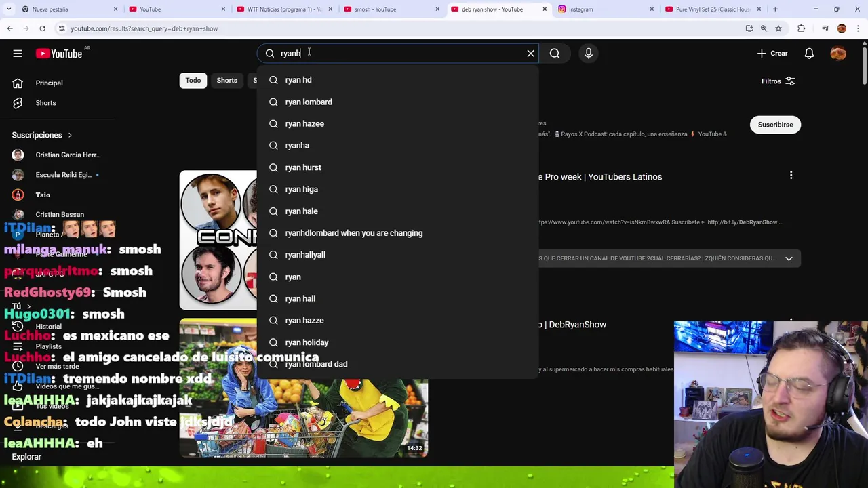This screenshot has width=868, height=488.
Task: Open Explorar in the sidebar
Action: (x=26, y=457)
